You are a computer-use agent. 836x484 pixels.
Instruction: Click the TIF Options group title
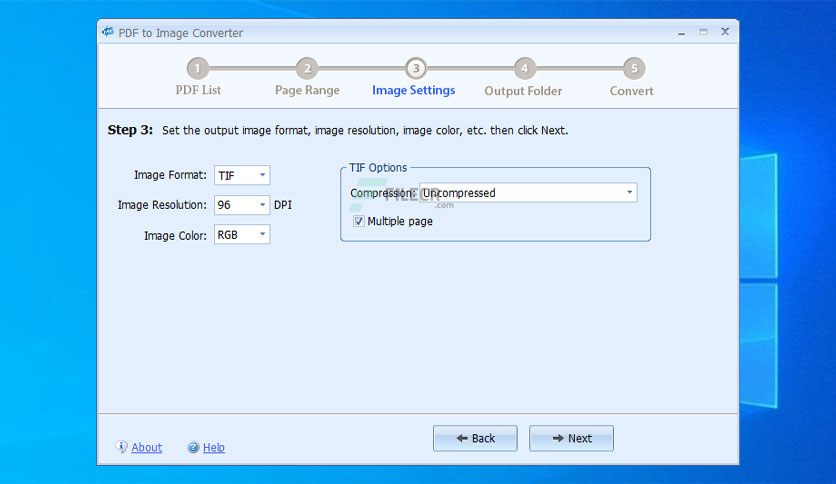[x=378, y=167]
